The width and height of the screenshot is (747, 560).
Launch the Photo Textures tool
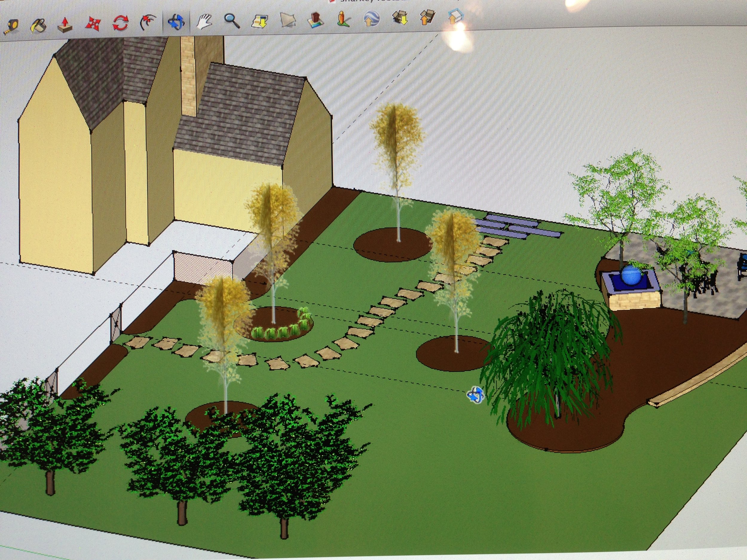343,18
